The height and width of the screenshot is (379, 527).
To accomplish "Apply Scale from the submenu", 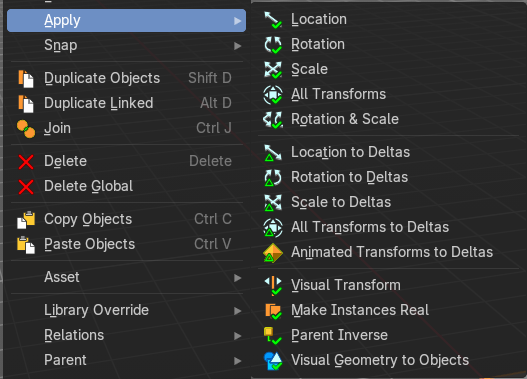I will click(389, 69).
